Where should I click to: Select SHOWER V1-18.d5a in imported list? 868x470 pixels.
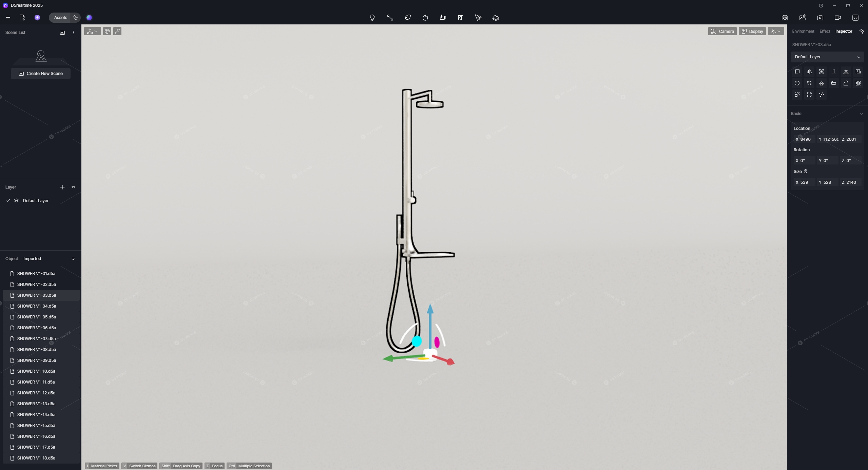point(41,458)
